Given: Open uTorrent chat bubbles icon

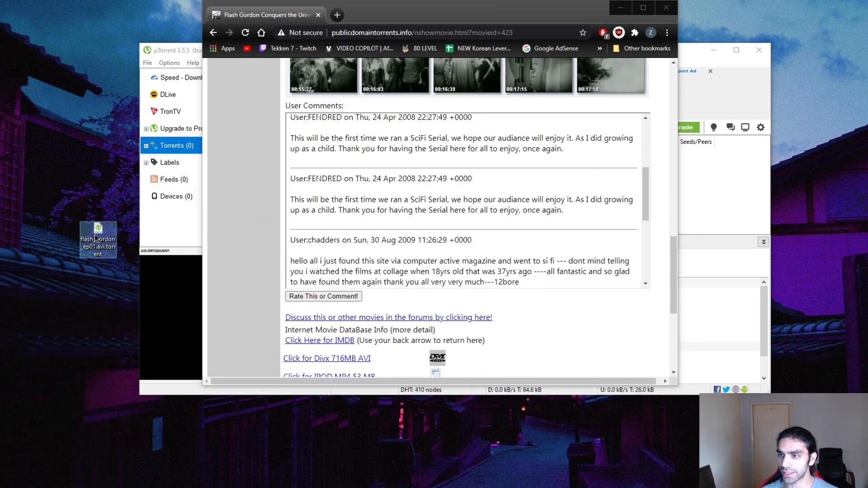Looking at the screenshot, I should click(730, 127).
